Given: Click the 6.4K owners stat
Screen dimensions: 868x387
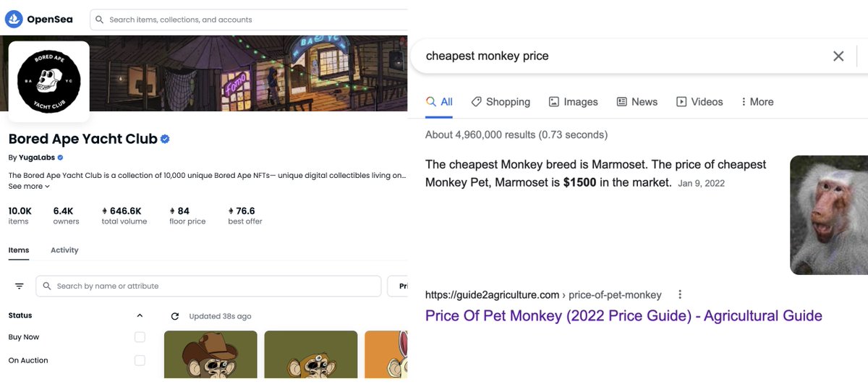Looking at the screenshot, I should pyautogui.click(x=66, y=216).
